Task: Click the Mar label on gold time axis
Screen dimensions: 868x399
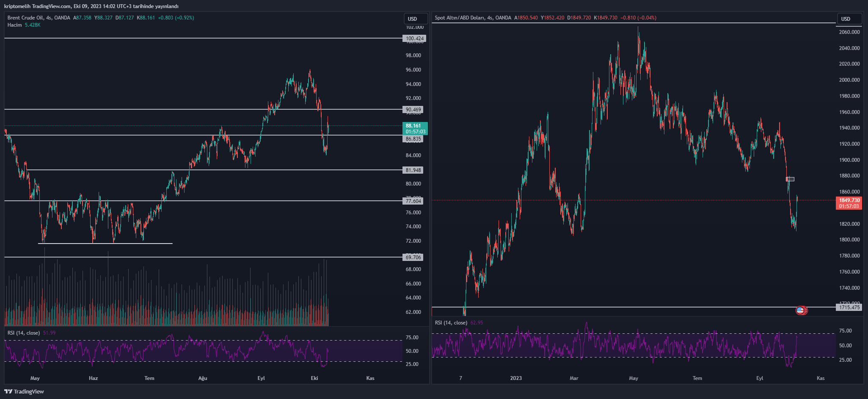Action: [574, 378]
